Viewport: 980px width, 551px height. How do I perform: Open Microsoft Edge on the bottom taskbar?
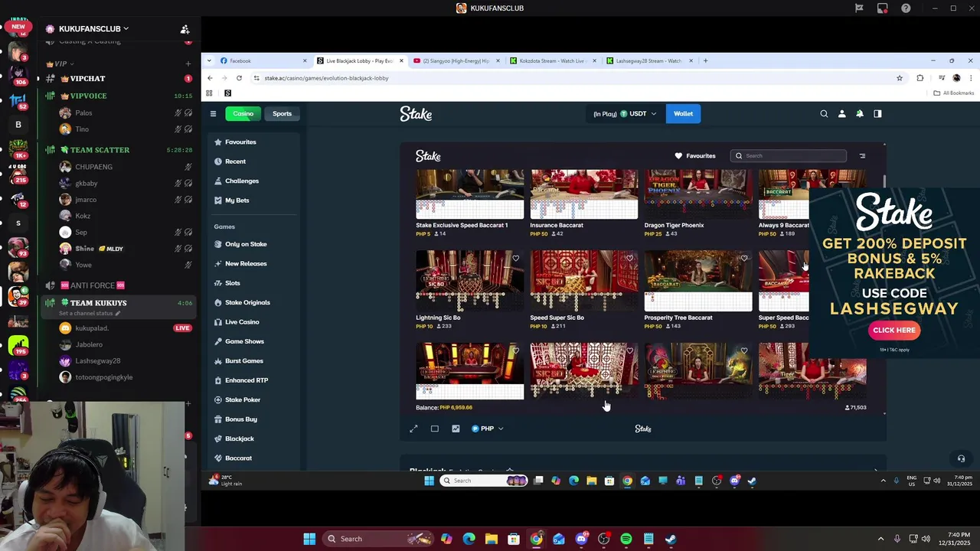coord(469,539)
